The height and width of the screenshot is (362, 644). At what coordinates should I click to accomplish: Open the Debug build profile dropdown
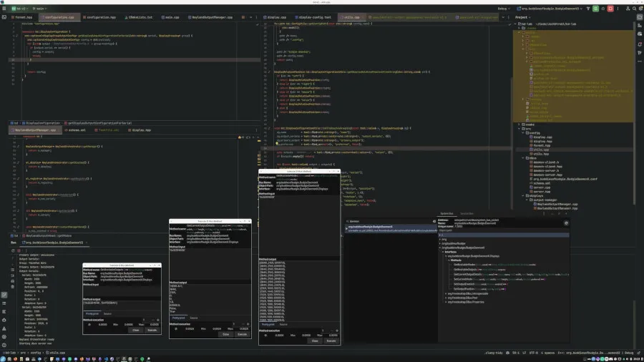click(x=504, y=8)
